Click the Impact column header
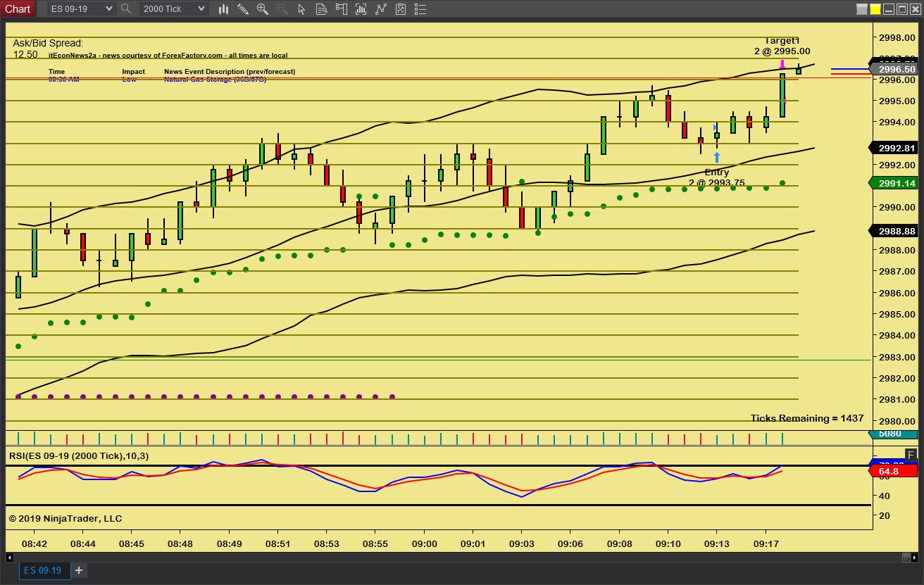 coord(133,71)
